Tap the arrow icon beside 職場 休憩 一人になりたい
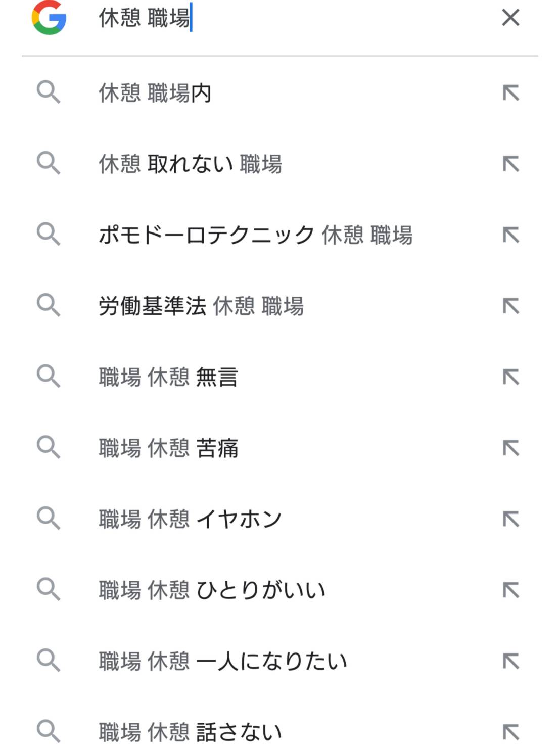Screen dimensions: 560x747 [510, 661]
